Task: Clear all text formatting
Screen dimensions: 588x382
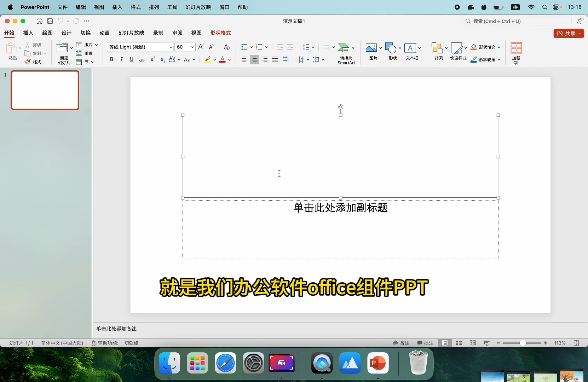Action: (227, 47)
